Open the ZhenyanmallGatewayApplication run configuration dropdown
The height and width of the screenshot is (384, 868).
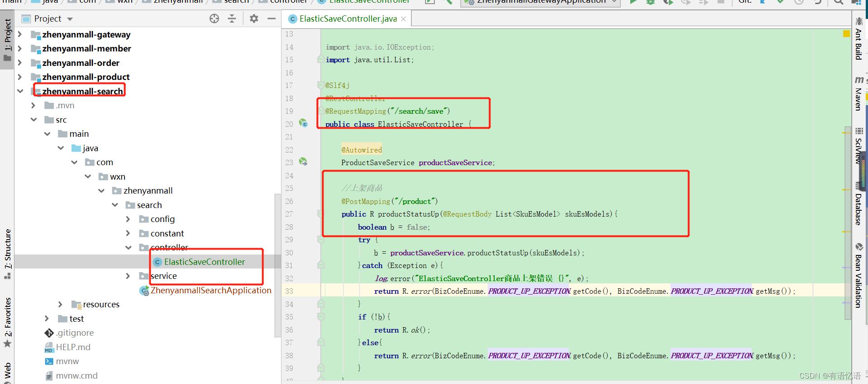[540, 2]
